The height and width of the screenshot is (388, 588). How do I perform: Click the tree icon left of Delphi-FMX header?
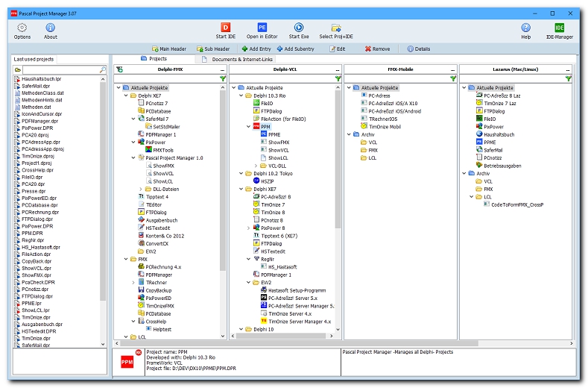[120, 69]
